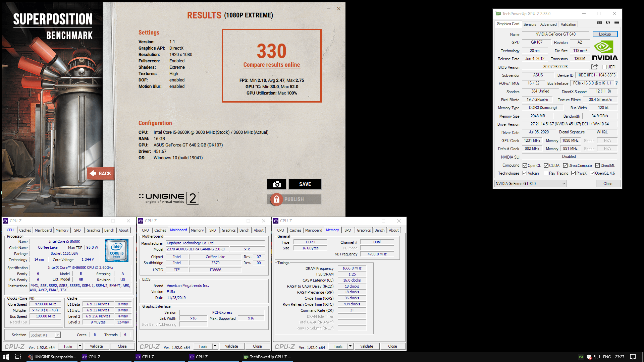
Task: Open the Socket #1 selection dropdown
Action: [45, 335]
